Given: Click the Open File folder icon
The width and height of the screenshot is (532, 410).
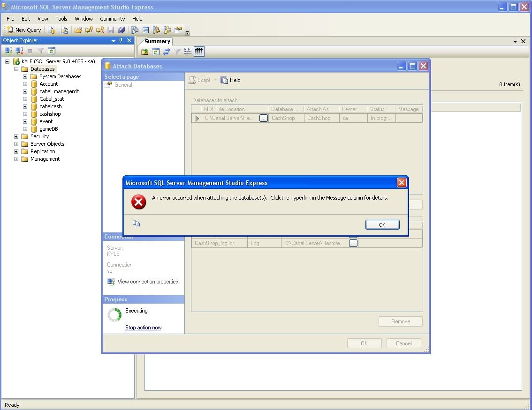Looking at the screenshot, I should (78, 30).
